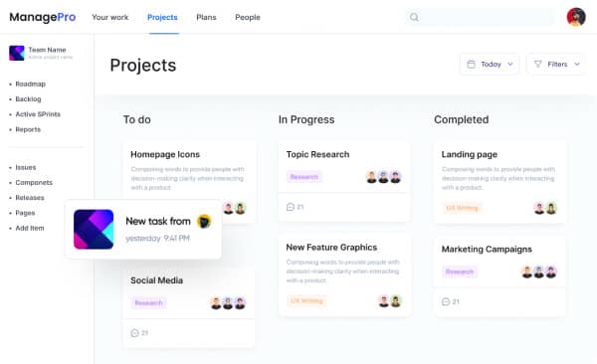Expand the Today dropdown chevron
Image resolution: width=597 pixels, height=364 pixels.
click(x=510, y=64)
